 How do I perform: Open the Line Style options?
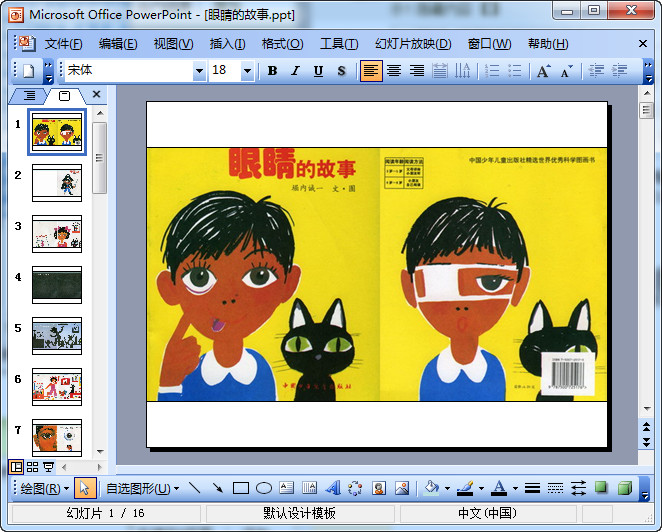tap(532, 489)
